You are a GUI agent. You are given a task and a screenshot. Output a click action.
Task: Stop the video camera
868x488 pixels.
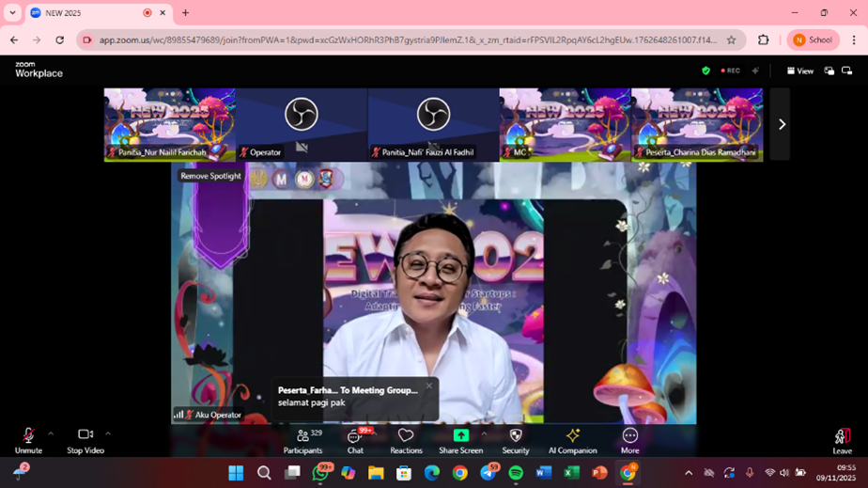pyautogui.click(x=85, y=439)
